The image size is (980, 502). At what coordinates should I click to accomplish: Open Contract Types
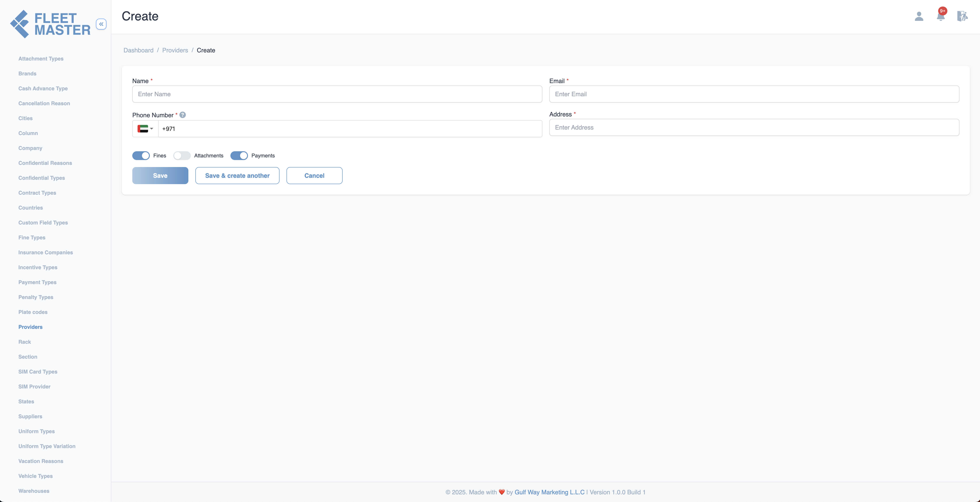pos(37,192)
